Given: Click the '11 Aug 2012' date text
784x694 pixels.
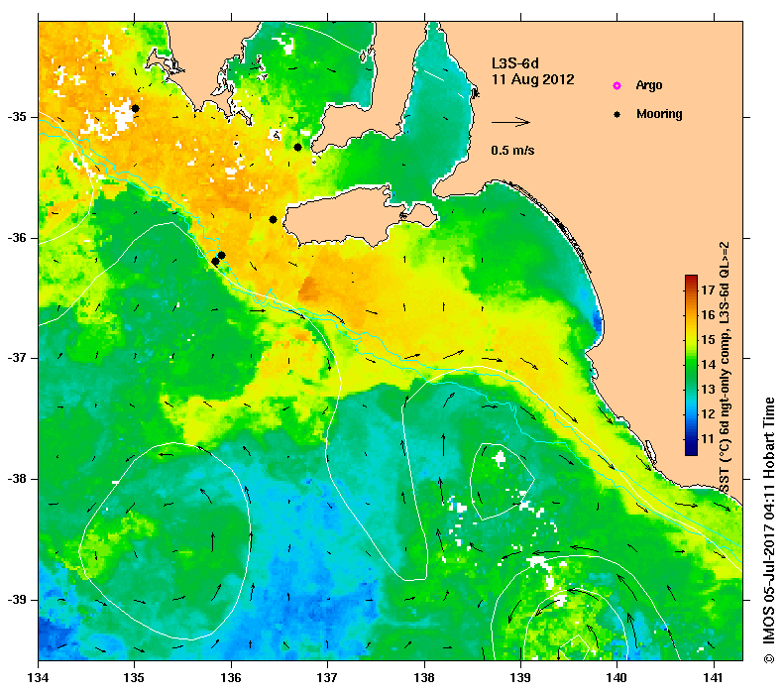Looking at the screenshot, I should (532, 79).
